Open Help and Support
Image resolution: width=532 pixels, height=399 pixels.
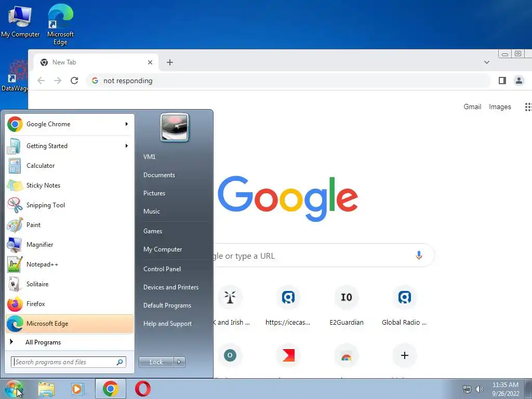tap(168, 324)
